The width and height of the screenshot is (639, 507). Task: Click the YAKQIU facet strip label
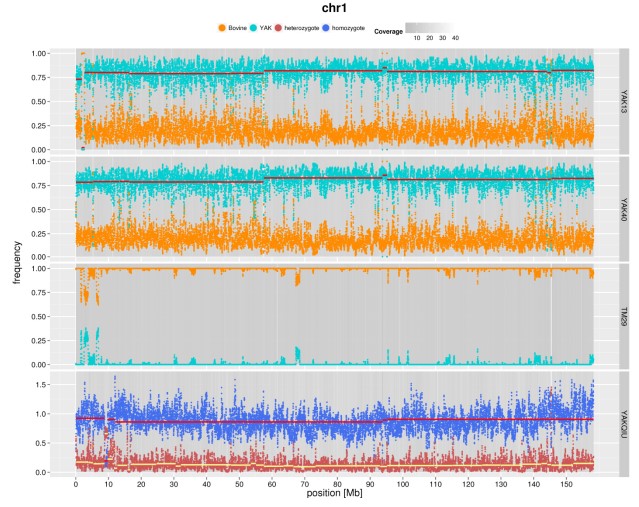(x=624, y=424)
